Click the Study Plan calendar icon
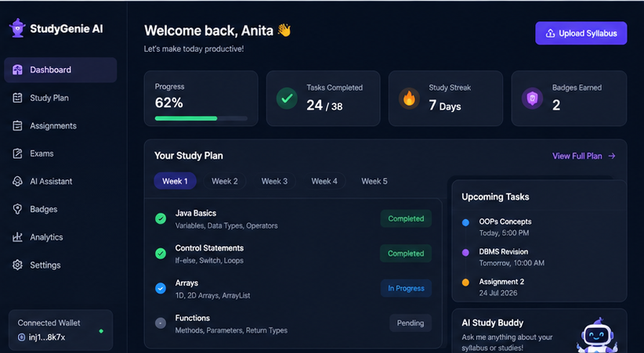 pos(17,98)
